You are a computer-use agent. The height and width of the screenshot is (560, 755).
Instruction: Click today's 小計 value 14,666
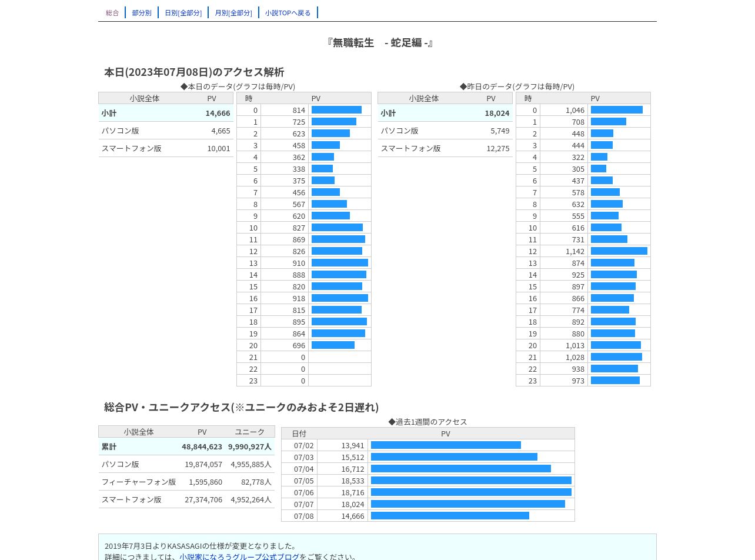[x=218, y=113]
